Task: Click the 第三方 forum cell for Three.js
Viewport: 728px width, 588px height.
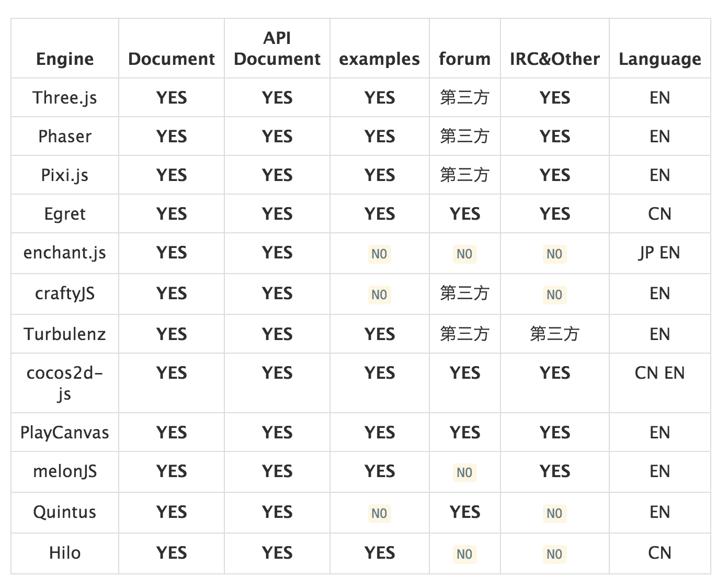Action: pos(464,98)
